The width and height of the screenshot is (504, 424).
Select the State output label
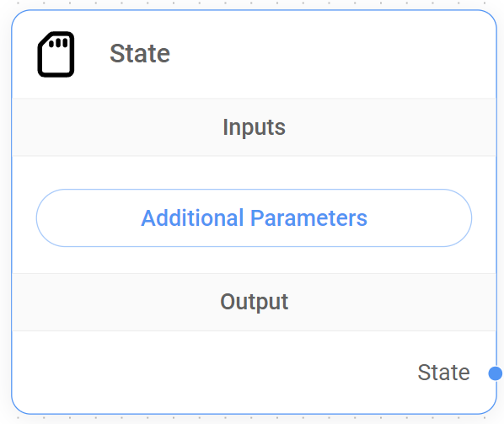click(x=443, y=373)
